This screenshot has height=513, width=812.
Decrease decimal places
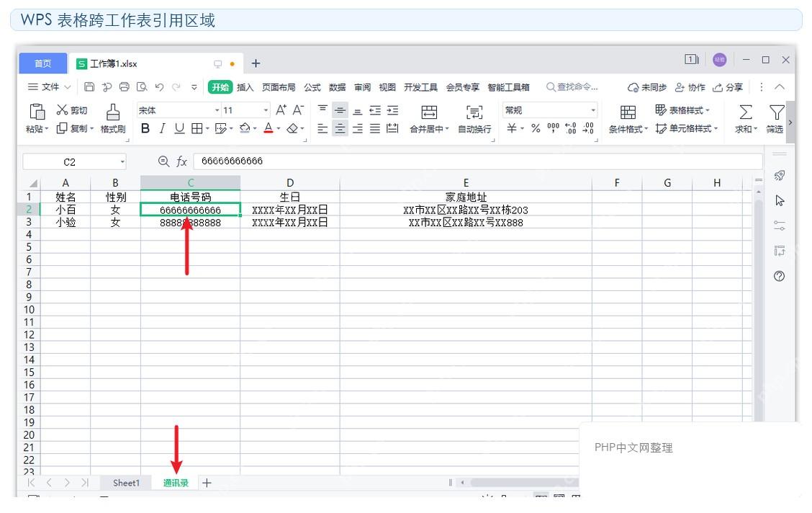[x=588, y=128]
